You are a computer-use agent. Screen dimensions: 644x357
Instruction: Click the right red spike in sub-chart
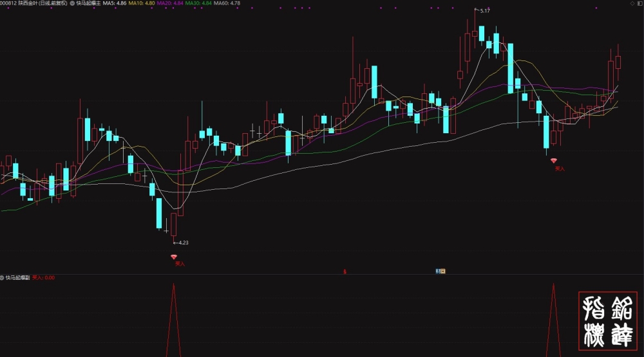553,320
